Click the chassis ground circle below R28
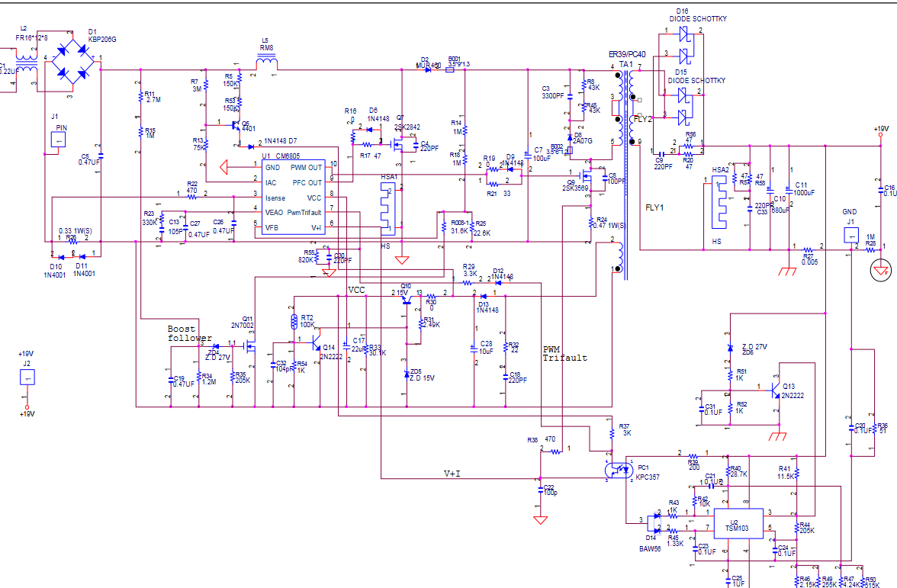Screen dimensions: 897x588 pyautogui.click(x=881, y=270)
